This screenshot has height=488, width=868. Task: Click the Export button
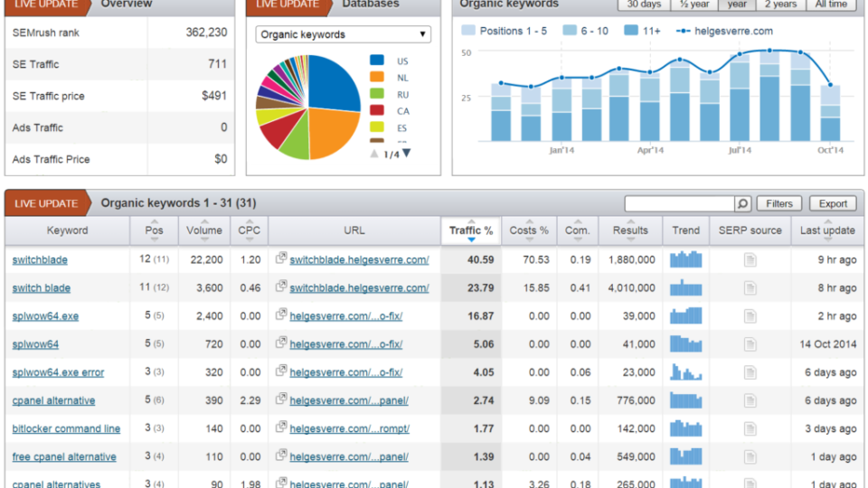[x=833, y=203]
